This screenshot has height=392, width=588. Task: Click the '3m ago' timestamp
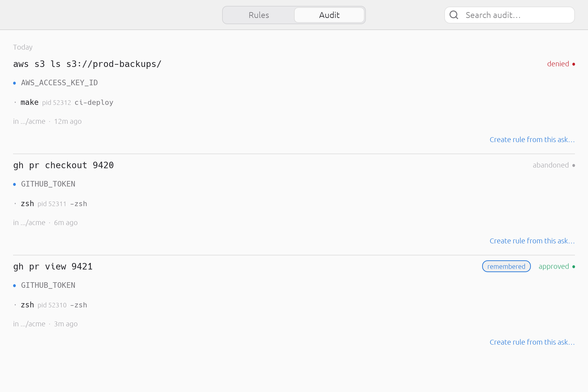coord(66,324)
